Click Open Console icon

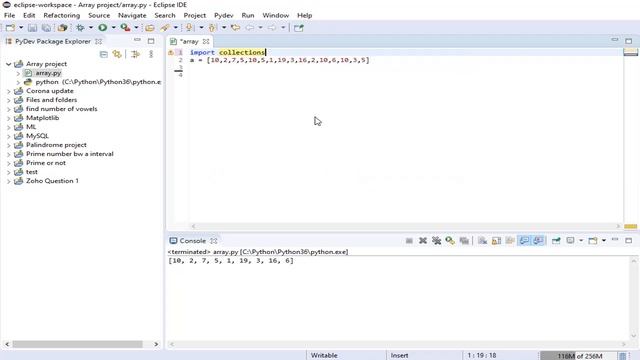coord(593,241)
